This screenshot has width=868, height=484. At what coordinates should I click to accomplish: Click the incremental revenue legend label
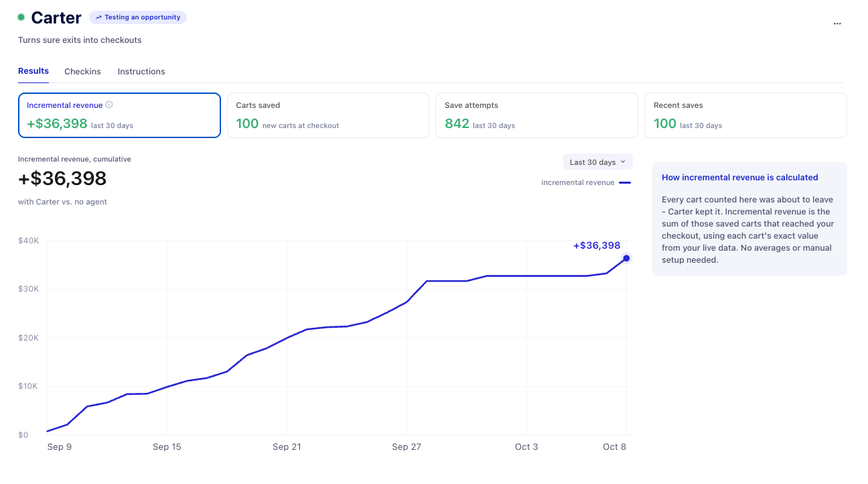pyautogui.click(x=577, y=182)
